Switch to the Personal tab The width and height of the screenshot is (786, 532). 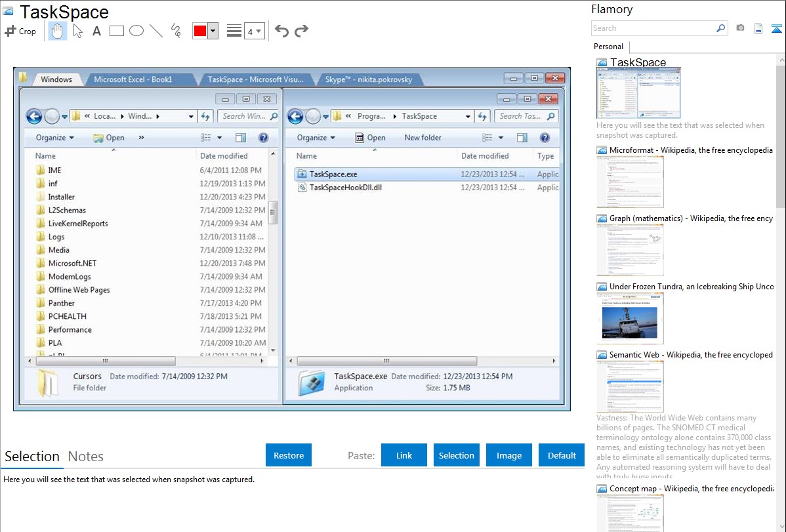tap(609, 47)
